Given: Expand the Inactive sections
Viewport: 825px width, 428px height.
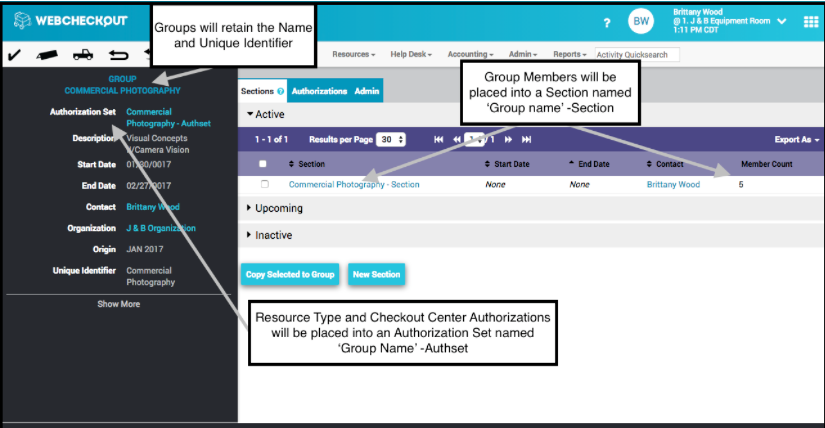Looking at the screenshot, I should [x=269, y=235].
